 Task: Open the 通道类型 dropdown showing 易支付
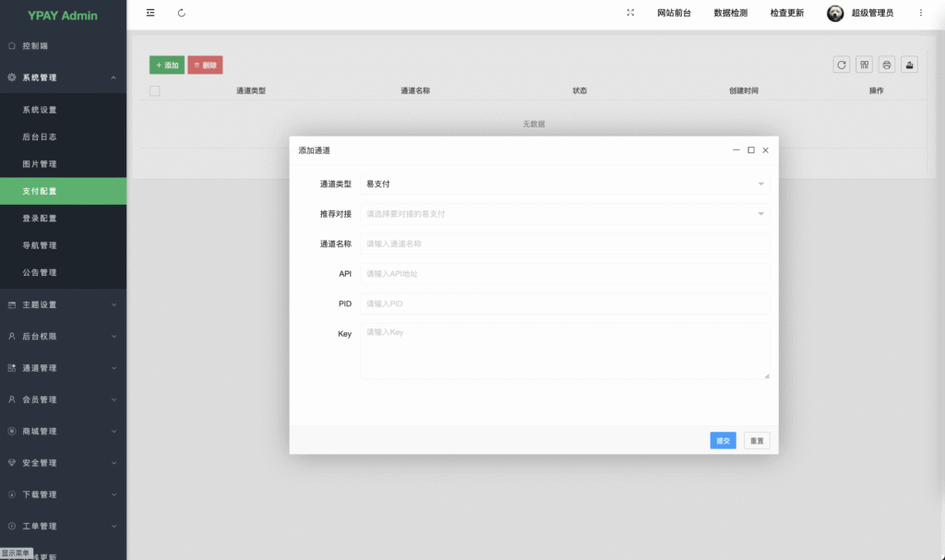[565, 184]
